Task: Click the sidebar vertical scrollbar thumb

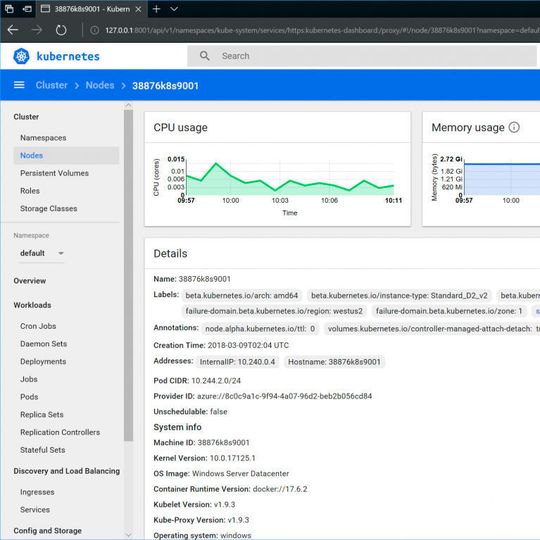Action: [128, 276]
